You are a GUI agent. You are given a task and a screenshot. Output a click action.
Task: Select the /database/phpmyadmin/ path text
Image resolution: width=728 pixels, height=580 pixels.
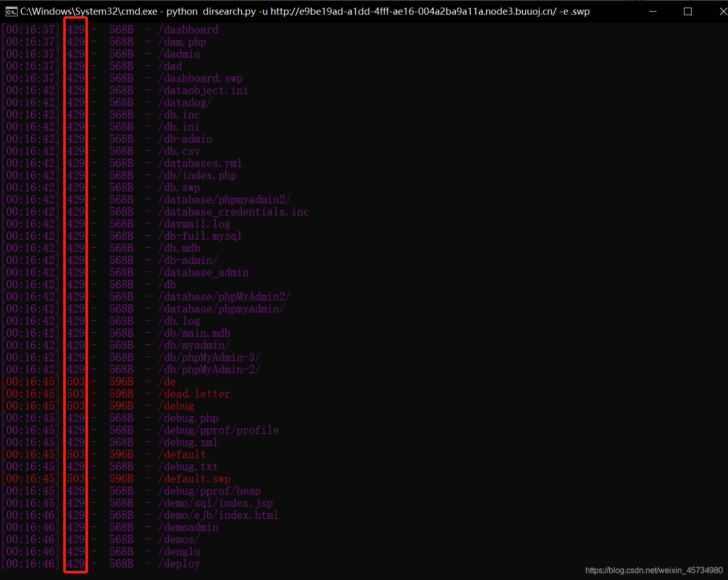[221, 309]
